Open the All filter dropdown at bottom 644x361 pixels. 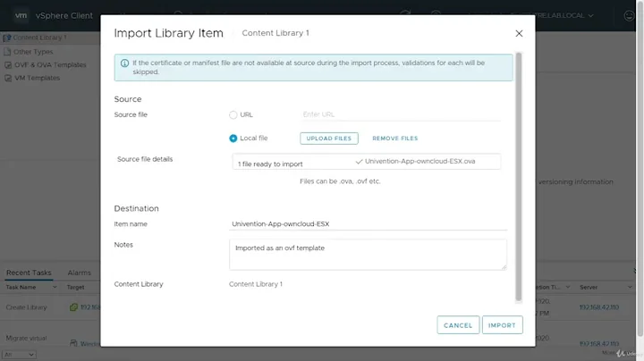19,355
